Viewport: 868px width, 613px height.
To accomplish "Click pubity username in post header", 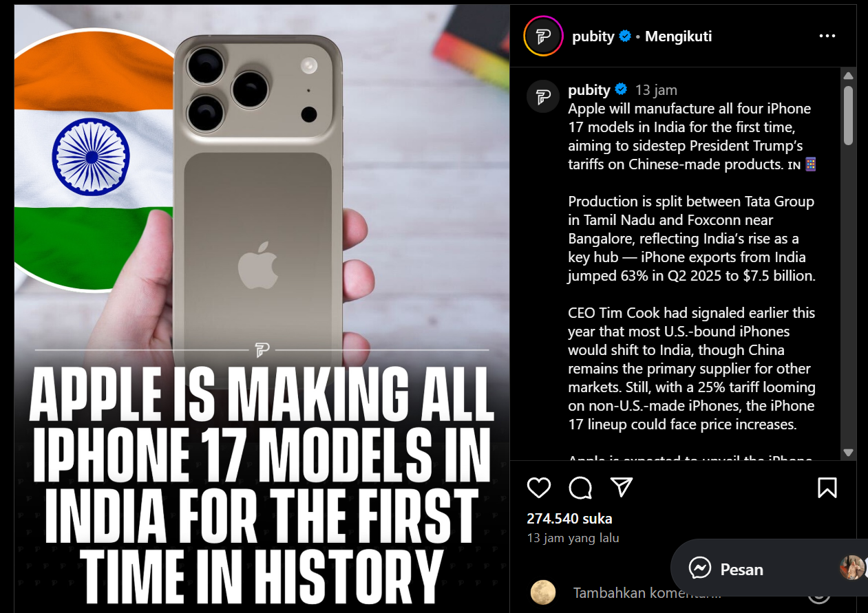I will click(593, 36).
